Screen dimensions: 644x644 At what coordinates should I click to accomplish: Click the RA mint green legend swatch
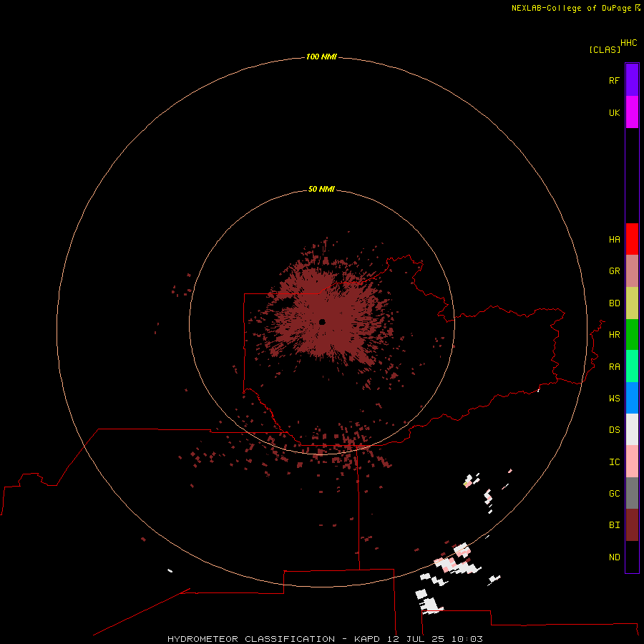pos(632,366)
